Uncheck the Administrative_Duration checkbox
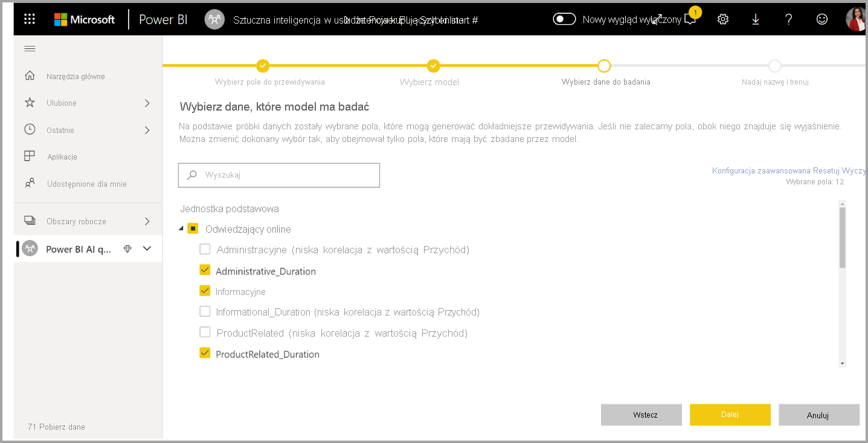Image resolution: width=868 pixels, height=443 pixels. point(205,270)
